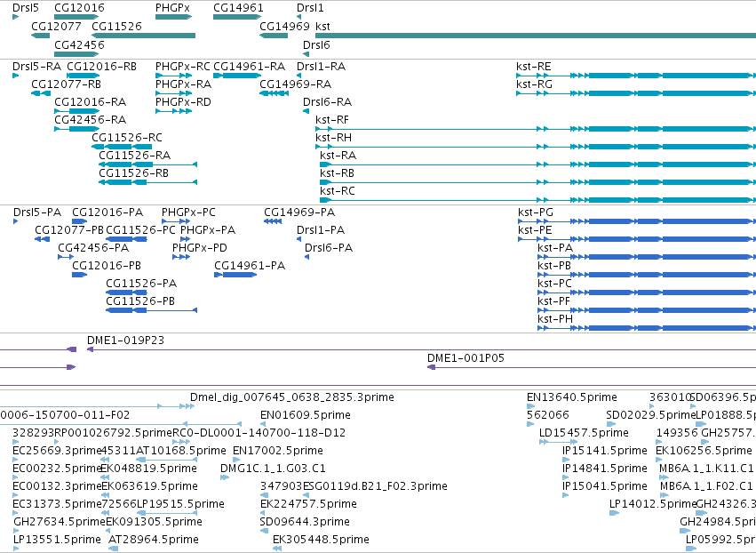Select EST Dmel_dig_007645_0638_2835.3prime
The image size is (756, 553).
tap(292, 397)
